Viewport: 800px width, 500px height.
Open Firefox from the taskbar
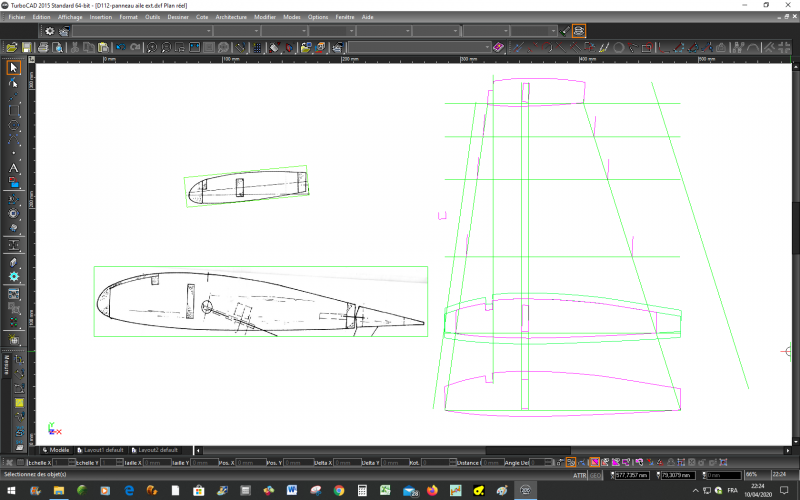click(433, 490)
